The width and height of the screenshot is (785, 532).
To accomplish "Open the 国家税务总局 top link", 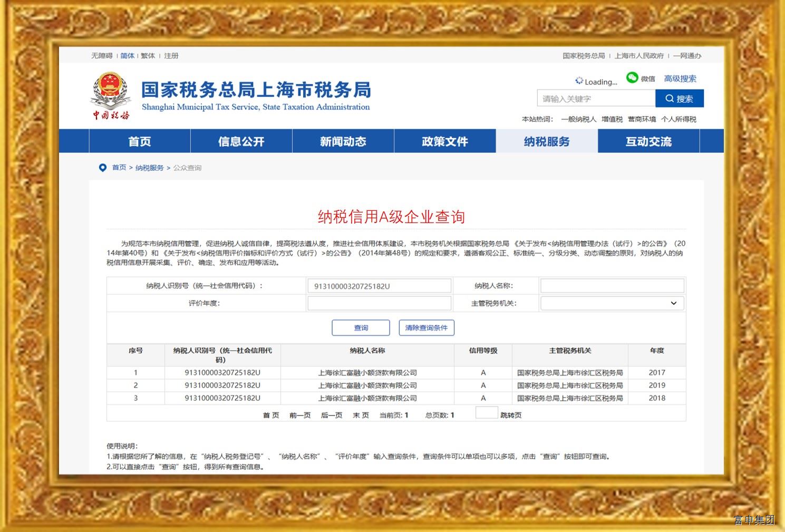I will pos(584,56).
